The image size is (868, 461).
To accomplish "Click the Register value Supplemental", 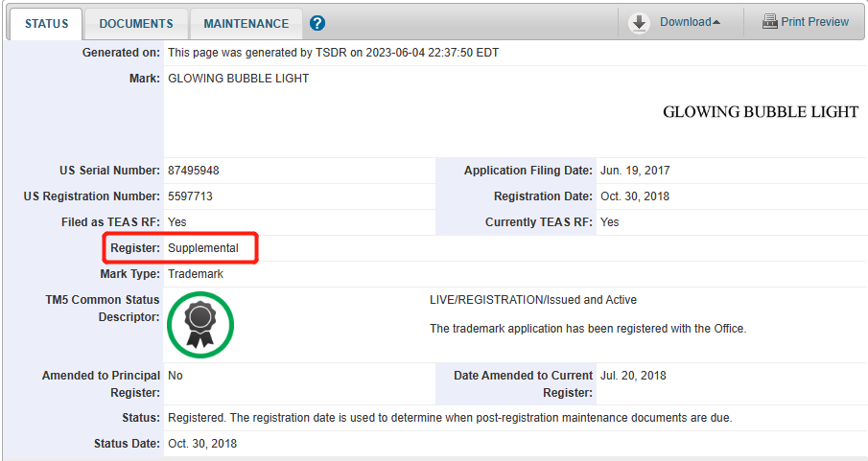I will pyautogui.click(x=203, y=248).
